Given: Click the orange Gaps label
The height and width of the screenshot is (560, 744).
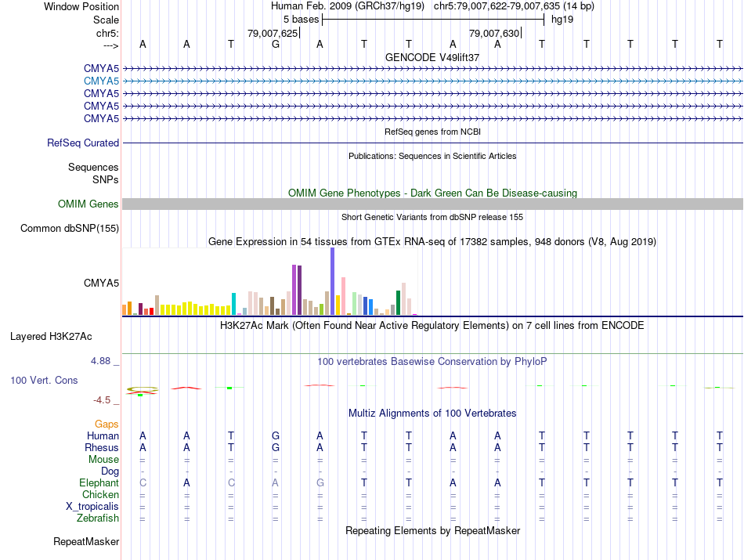Looking at the screenshot, I should pos(107,424).
